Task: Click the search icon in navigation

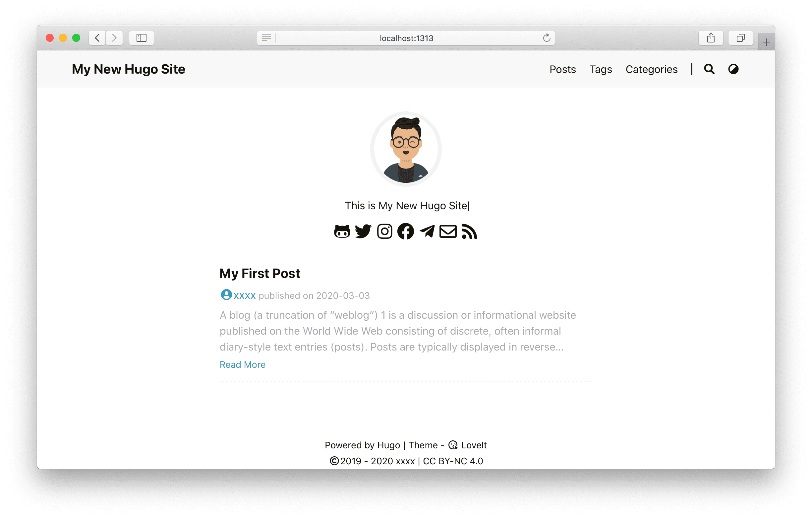Action: [x=710, y=69]
